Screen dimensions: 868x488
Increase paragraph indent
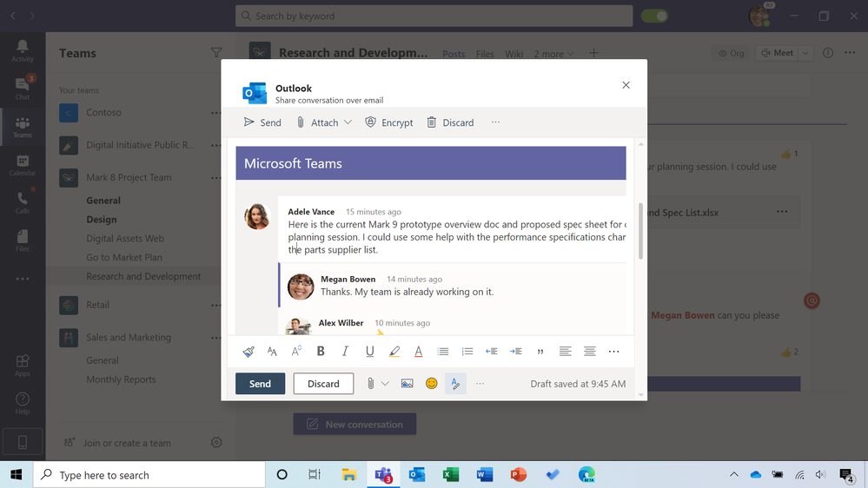(516, 352)
